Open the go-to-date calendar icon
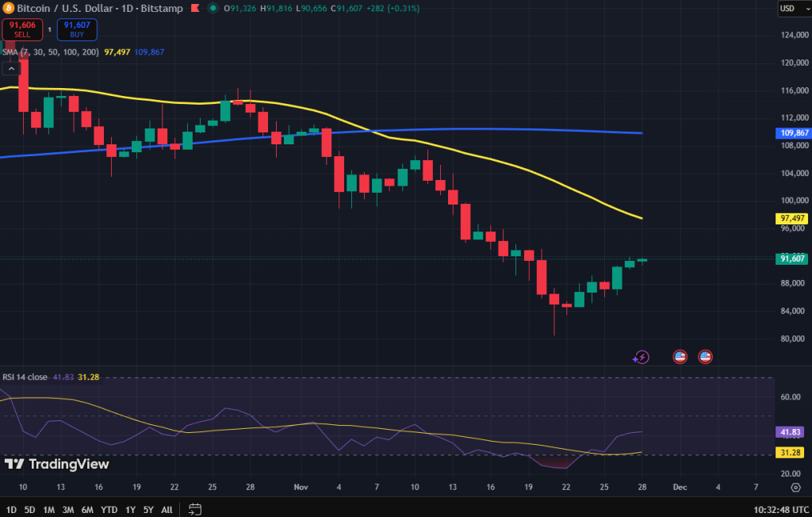 pos(195,509)
